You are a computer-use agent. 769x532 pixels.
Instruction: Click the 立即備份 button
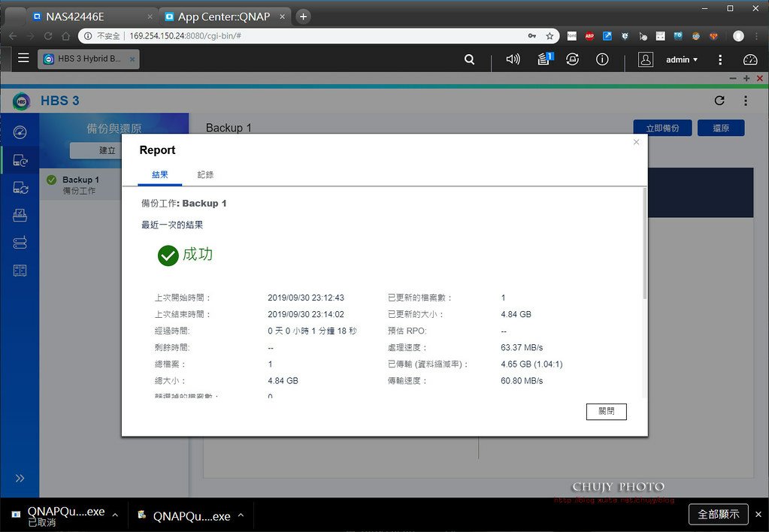point(662,128)
